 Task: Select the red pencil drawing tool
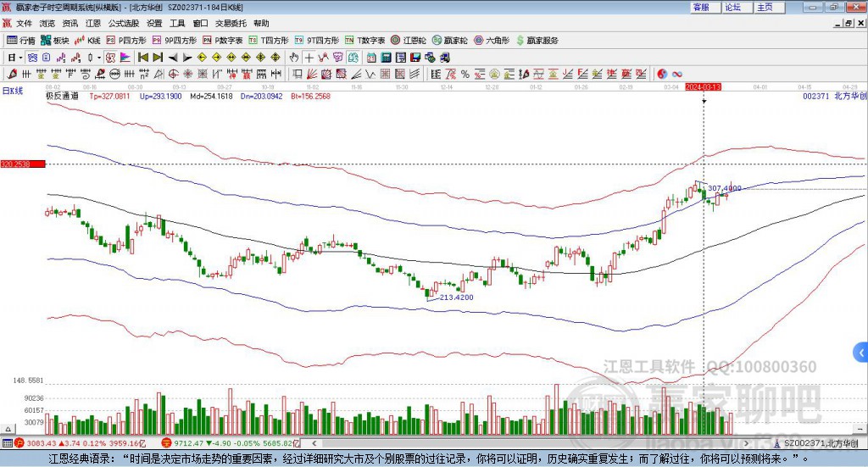[x=12, y=74]
